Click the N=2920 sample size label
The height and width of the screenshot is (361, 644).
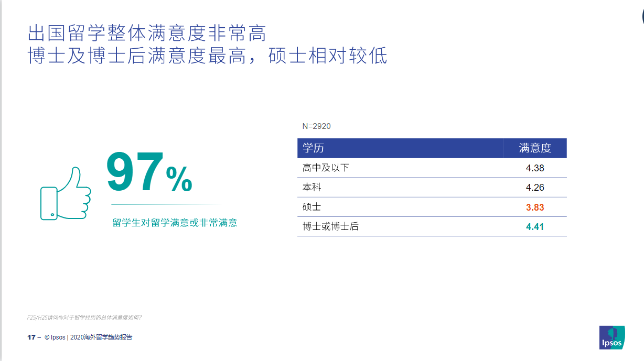click(316, 126)
